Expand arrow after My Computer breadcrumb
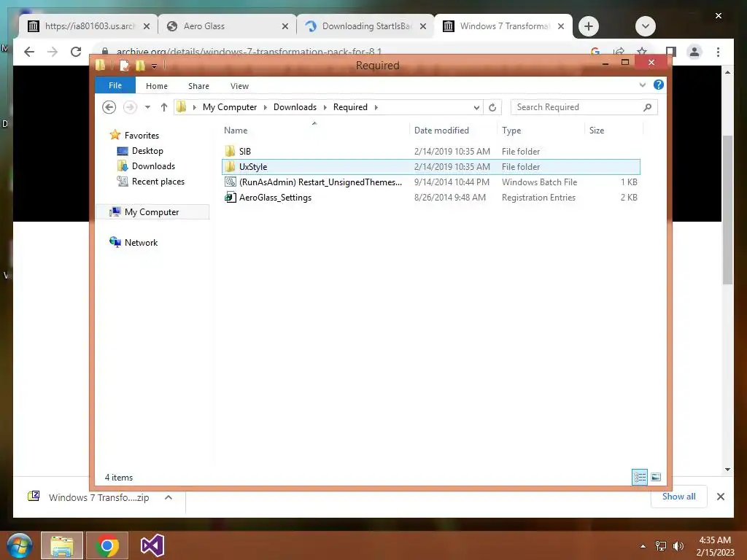747x560 pixels. click(x=266, y=107)
